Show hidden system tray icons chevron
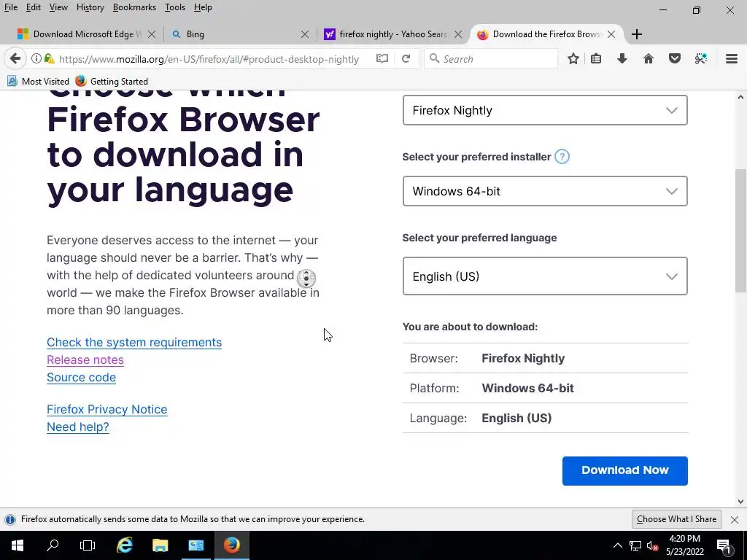The image size is (747, 560). pyautogui.click(x=617, y=545)
